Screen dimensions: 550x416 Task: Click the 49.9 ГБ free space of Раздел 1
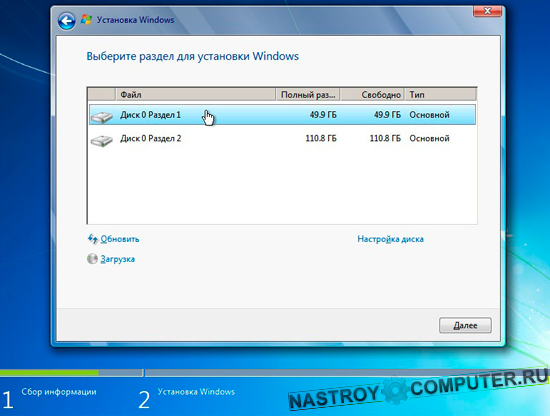coord(387,115)
